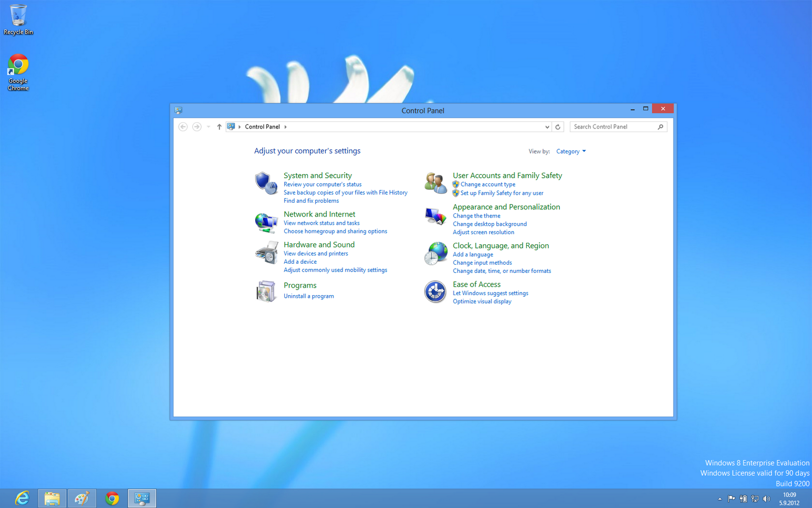This screenshot has height=508, width=812.
Task: Click the search magnifier icon
Action: pos(660,127)
